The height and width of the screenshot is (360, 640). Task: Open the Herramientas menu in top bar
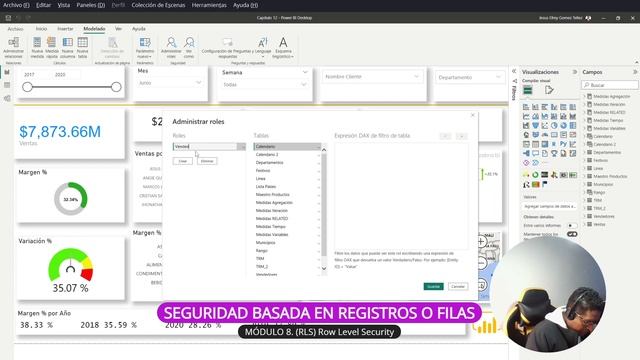pos(209,5)
